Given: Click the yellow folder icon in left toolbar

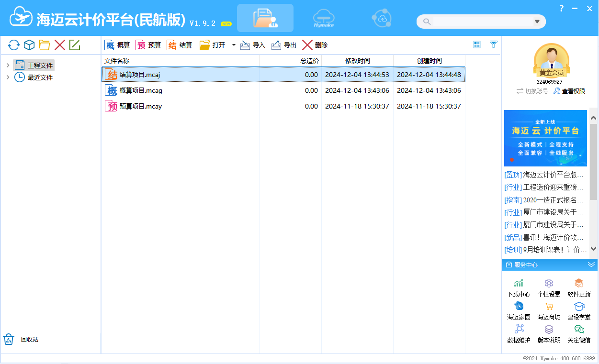Looking at the screenshot, I should click(x=45, y=45).
